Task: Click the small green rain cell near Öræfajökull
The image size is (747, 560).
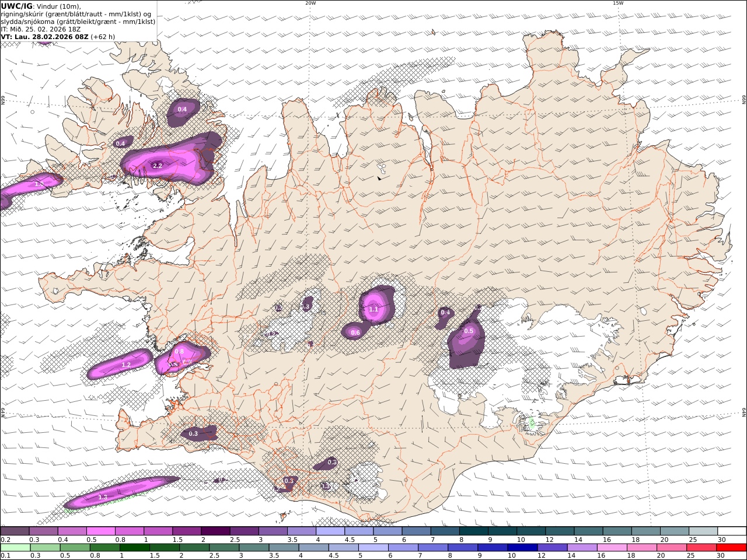Action: [x=532, y=423]
